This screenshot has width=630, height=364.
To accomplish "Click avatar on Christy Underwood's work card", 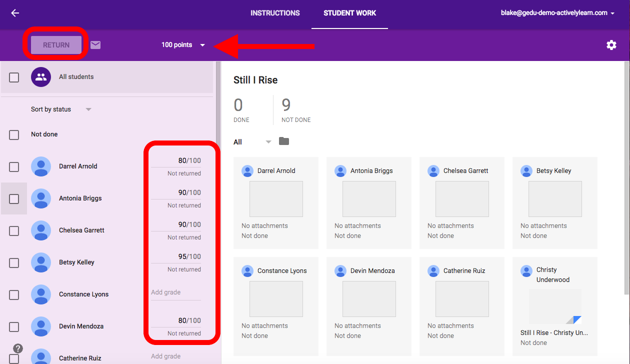I will (526, 271).
